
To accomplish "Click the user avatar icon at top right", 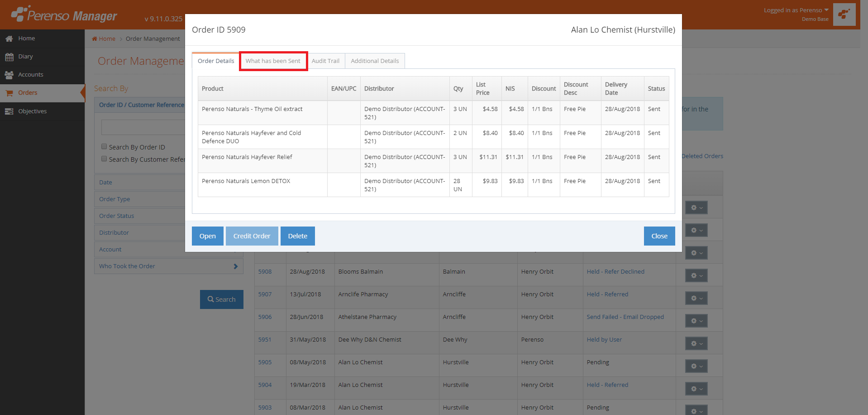I will point(844,14).
